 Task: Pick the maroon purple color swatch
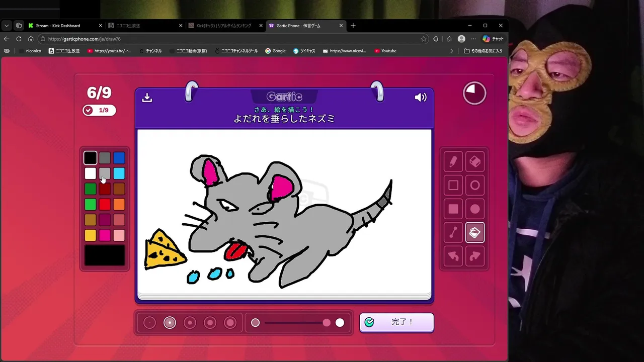click(x=105, y=220)
